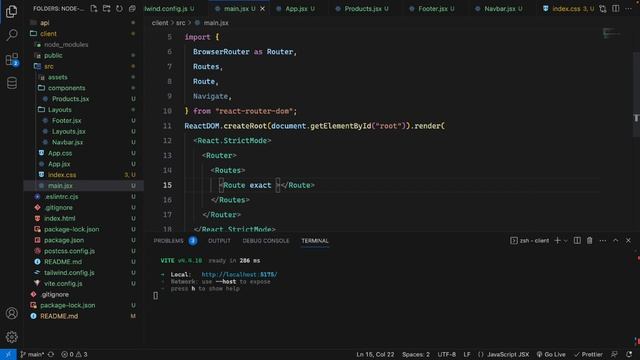This screenshot has width=640, height=360.
Task: Open the Explorer view in activity bar
Action: [x=11, y=11]
